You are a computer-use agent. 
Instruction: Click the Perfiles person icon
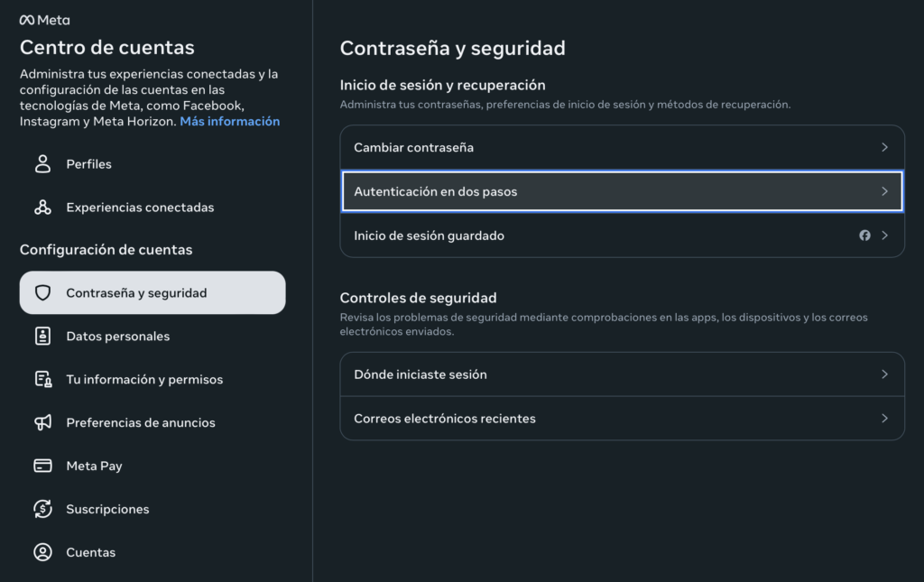click(x=42, y=164)
